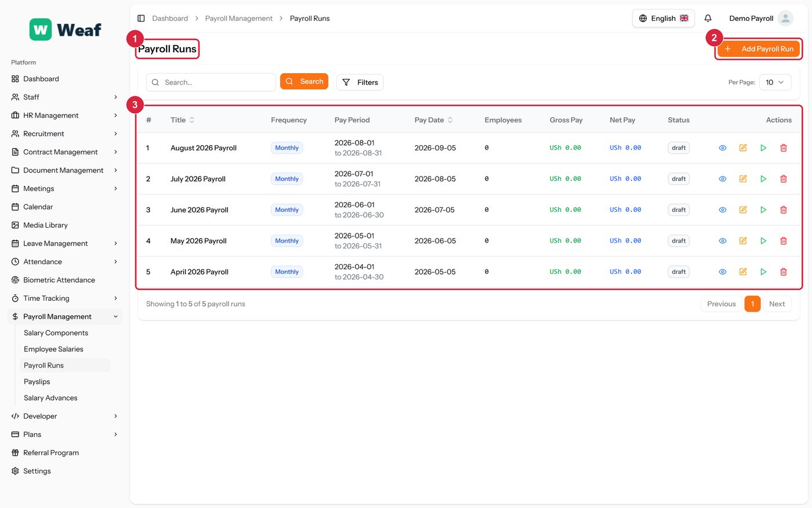The height and width of the screenshot is (508, 812).
Task: Delete the May 2026 Payroll run
Action: (784, 241)
